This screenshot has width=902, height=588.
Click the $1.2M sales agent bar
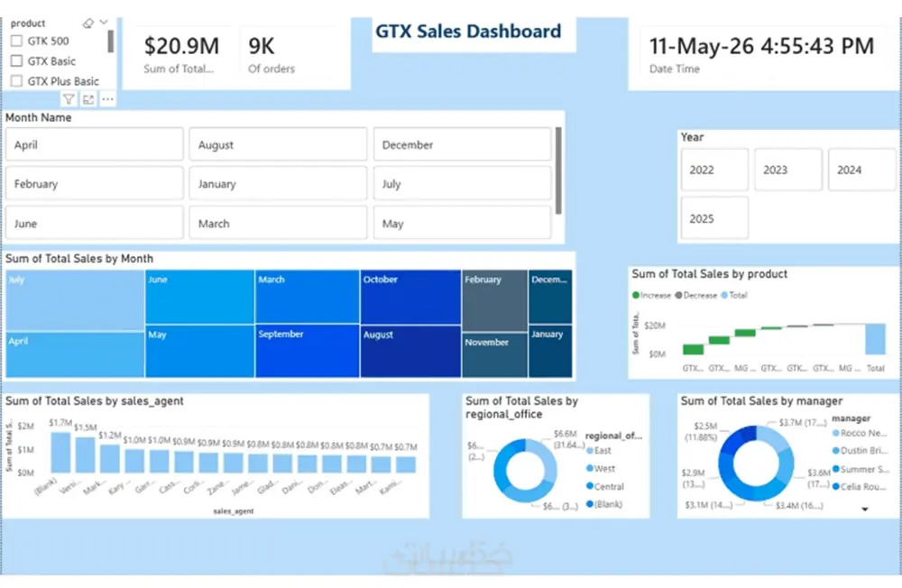(x=110, y=458)
